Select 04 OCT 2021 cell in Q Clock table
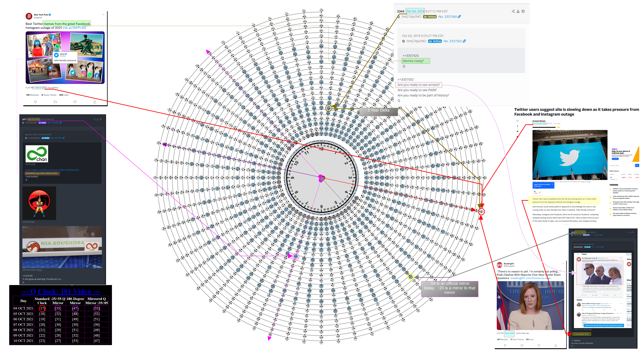The image size is (644, 354). pyautogui.click(x=23, y=308)
